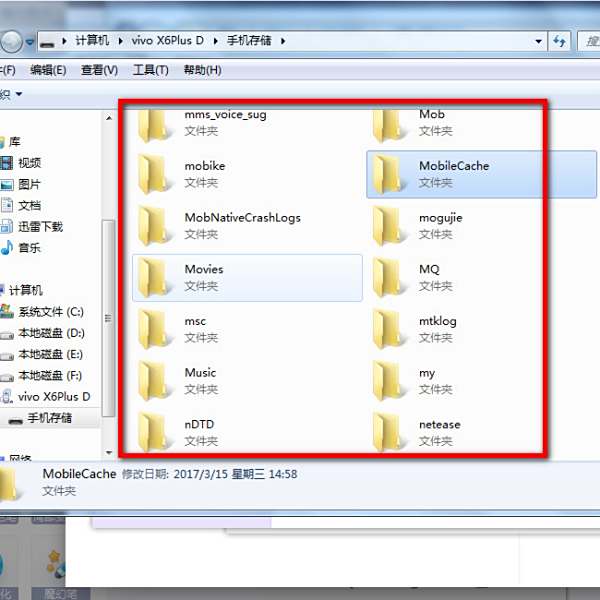The width and height of the screenshot is (600, 600).
Task: Open the organize dropdown arrow in toolbar
Action: click(x=19, y=94)
